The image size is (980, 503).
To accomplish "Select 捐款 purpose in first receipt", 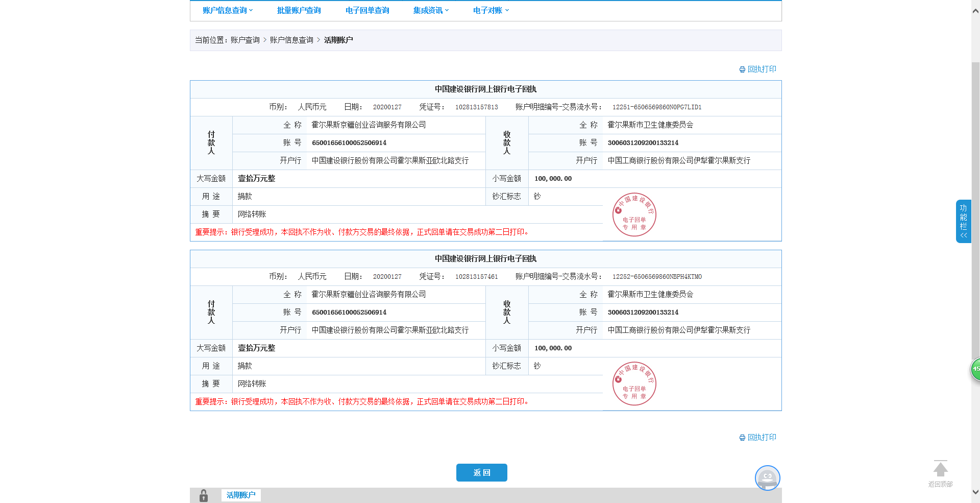I will point(245,196).
